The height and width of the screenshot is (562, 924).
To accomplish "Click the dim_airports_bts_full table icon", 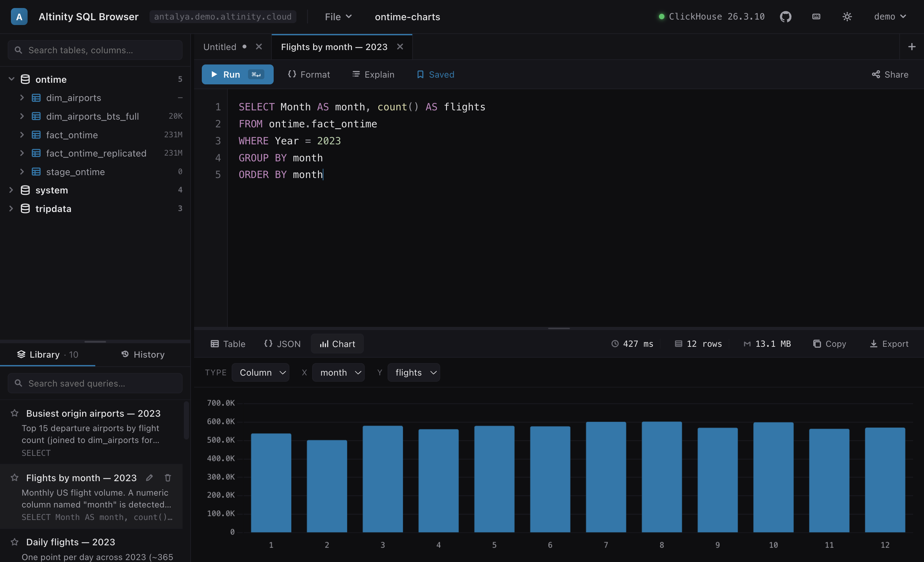I will [x=36, y=116].
